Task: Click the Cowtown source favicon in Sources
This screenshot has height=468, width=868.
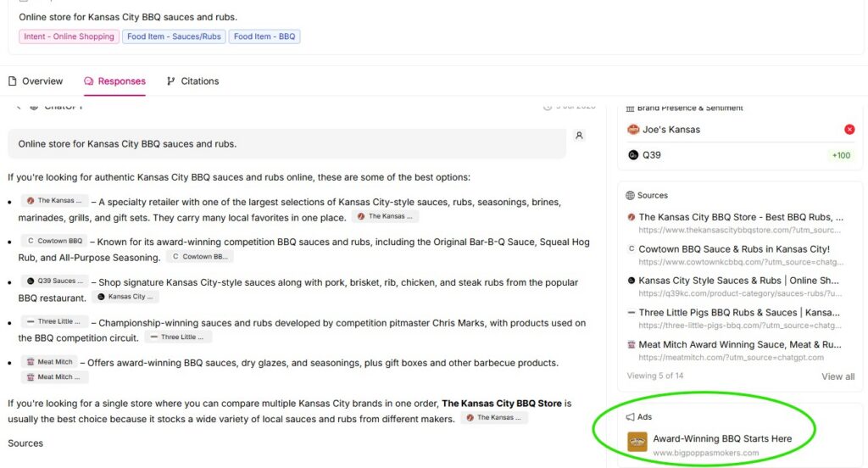Action: (x=631, y=248)
